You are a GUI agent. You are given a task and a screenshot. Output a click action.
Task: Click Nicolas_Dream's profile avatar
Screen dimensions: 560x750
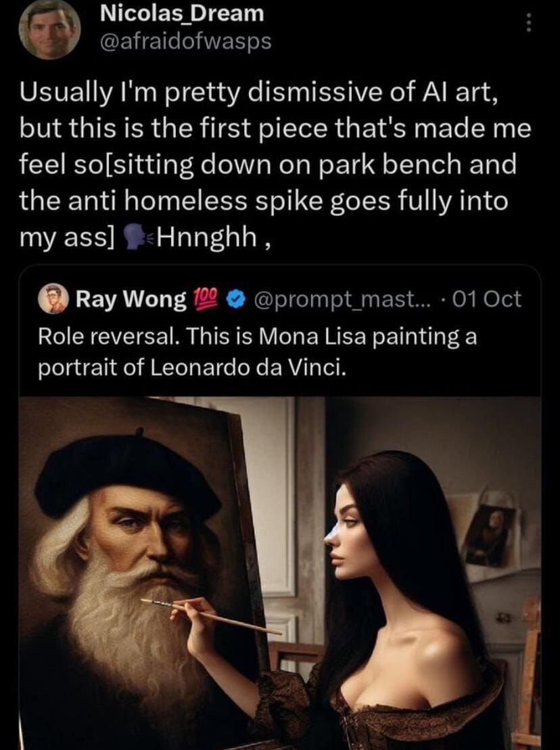(49, 30)
